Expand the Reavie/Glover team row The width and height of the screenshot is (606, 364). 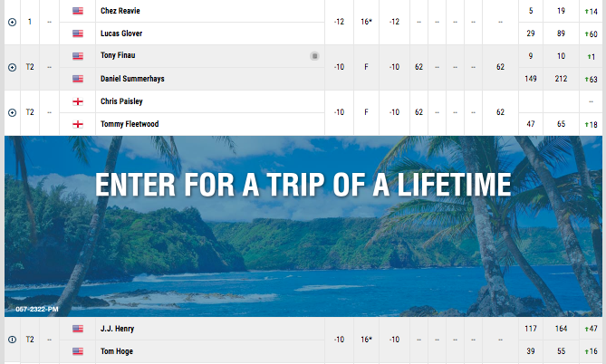12,23
